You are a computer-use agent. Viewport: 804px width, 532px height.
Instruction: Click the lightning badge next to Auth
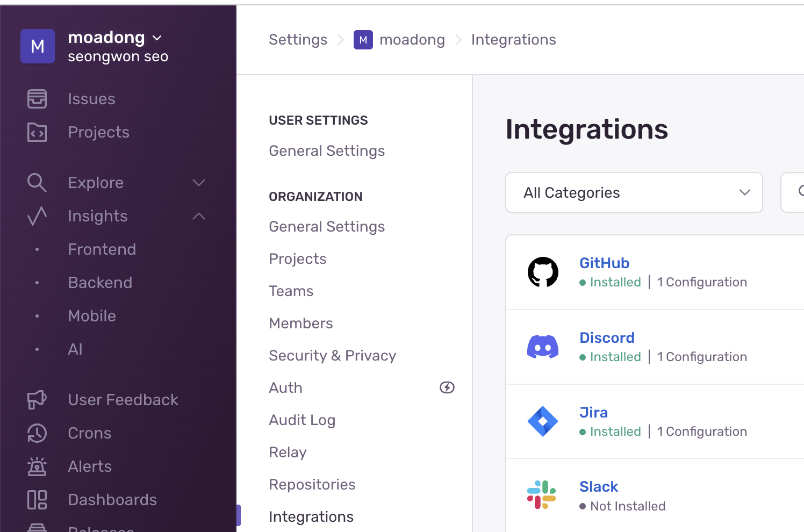[x=447, y=387]
